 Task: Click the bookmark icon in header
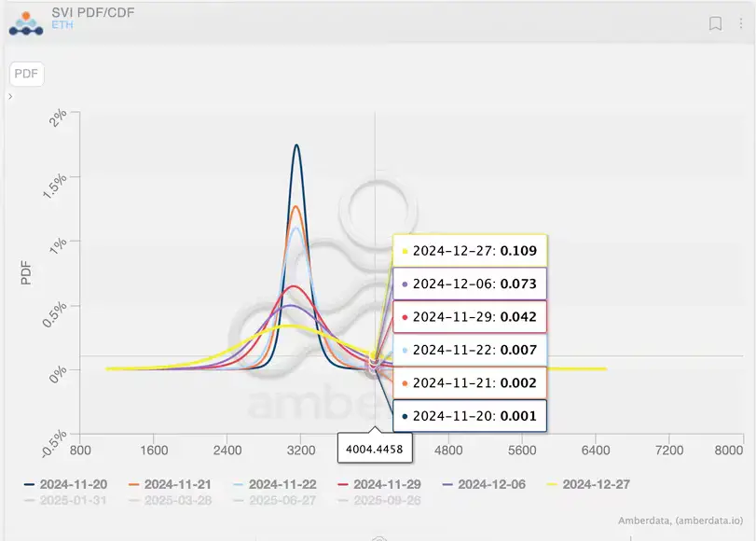pos(715,24)
